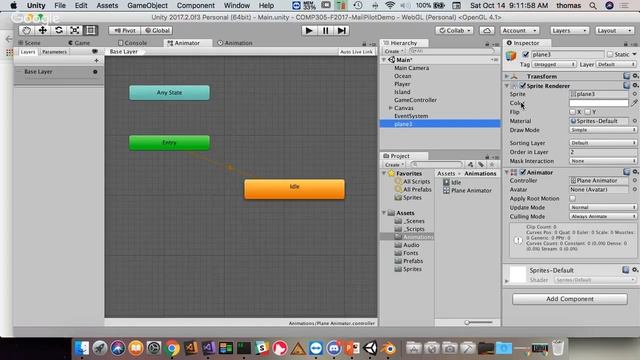The width and height of the screenshot is (640, 360).
Task: Open Finder from the dock
Action: 82,348
